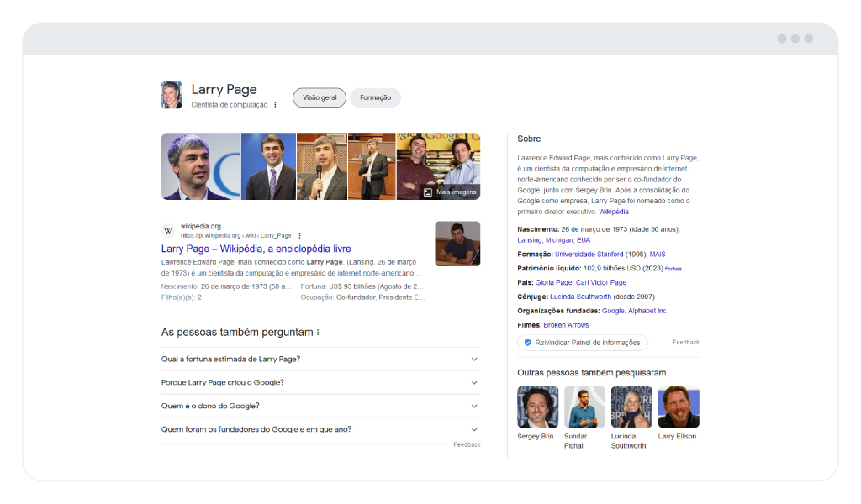861x504 pixels.
Task: Open the photo of Larry Page in purple tie
Action: tap(268, 166)
